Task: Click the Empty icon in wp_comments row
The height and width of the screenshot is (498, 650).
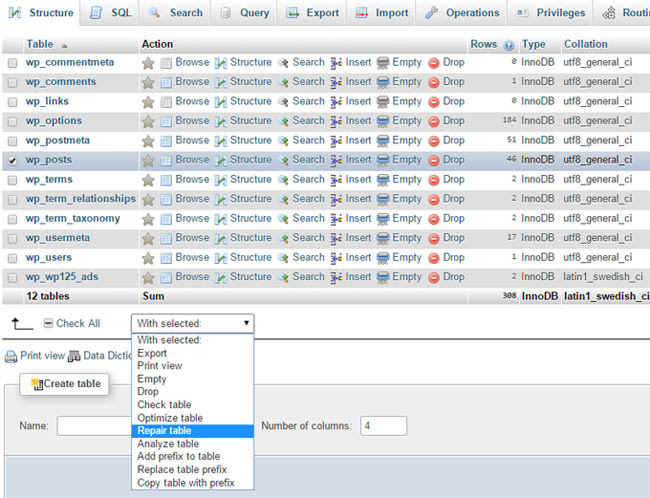Action: [x=383, y=83]
